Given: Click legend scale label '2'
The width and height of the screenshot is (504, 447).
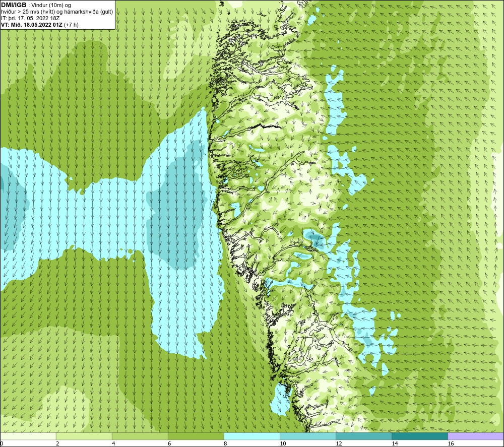Looking at the screenshot, I should pos(57,443).
